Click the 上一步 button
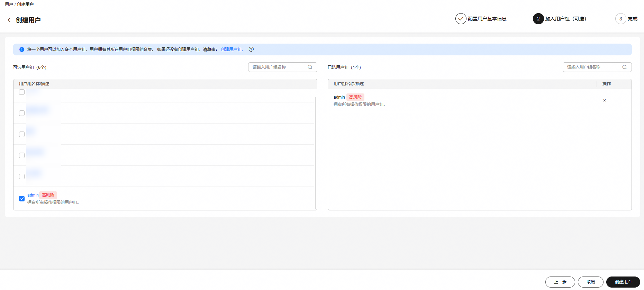The height and width of the screenshot is (290, 644). pos(560,282)
